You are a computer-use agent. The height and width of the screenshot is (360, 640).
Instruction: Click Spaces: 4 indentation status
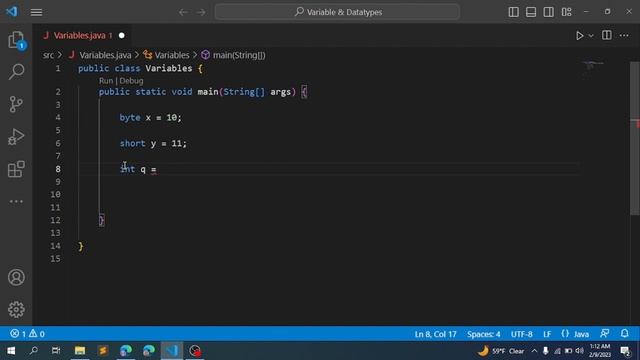click(x=484, y=334)
